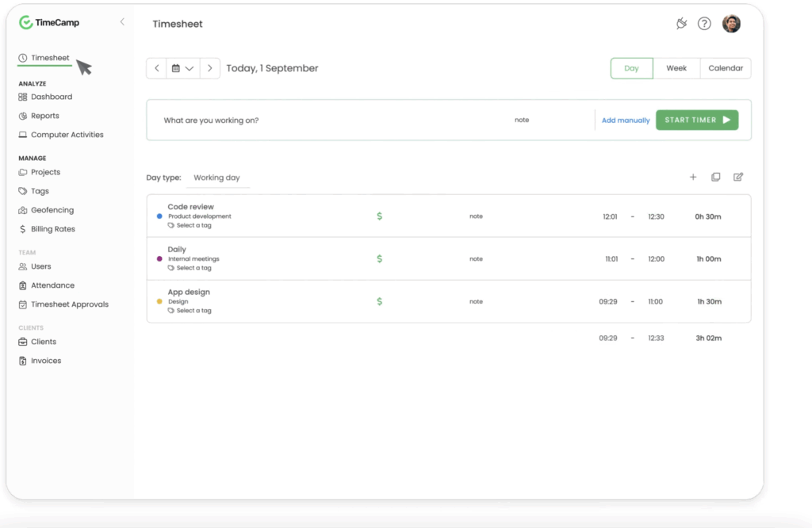Switch to the Week view tab
The image size is (812, 528).
tap(676, 68)
